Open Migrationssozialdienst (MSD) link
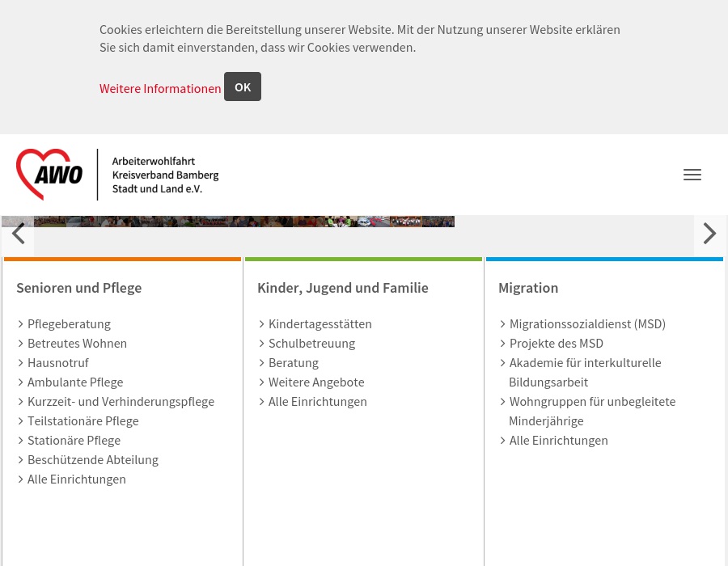 (587, 324)
